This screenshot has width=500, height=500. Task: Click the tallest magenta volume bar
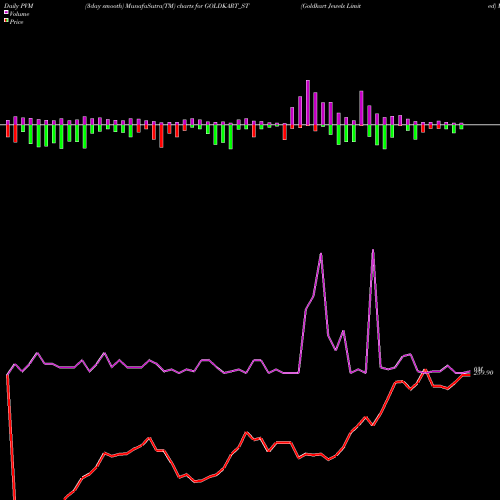[x=308, y=103]
